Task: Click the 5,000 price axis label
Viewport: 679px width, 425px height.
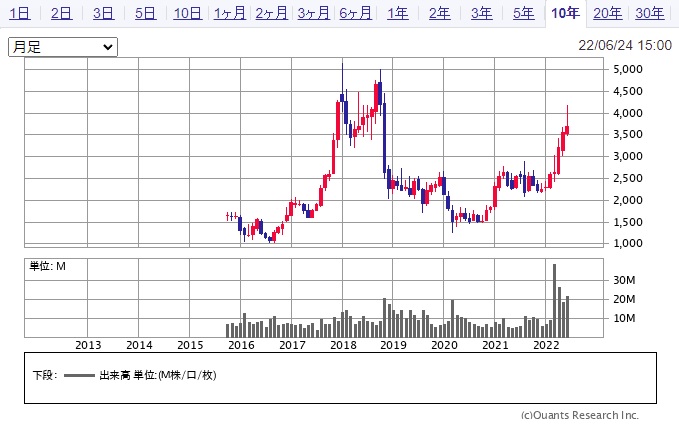Action: point(627,69)
